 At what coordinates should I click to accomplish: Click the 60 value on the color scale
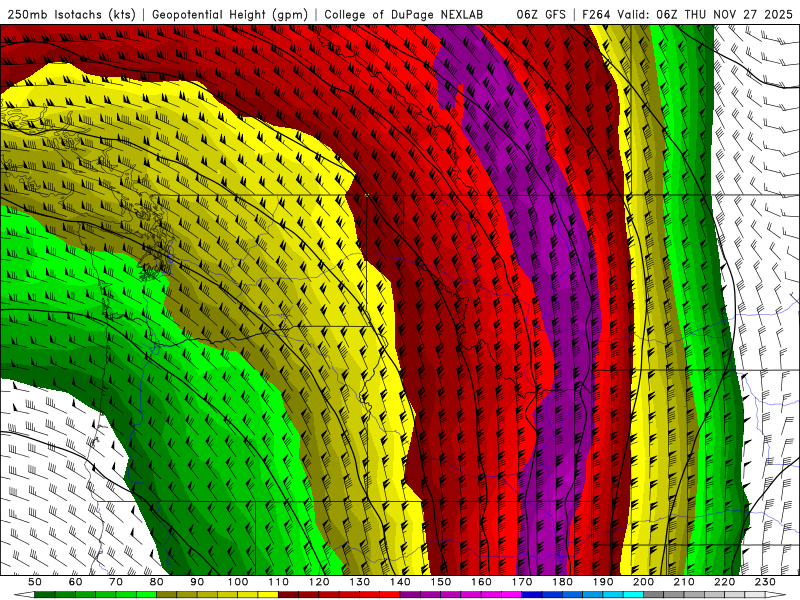pyautogui.click(x=75, y=582)
